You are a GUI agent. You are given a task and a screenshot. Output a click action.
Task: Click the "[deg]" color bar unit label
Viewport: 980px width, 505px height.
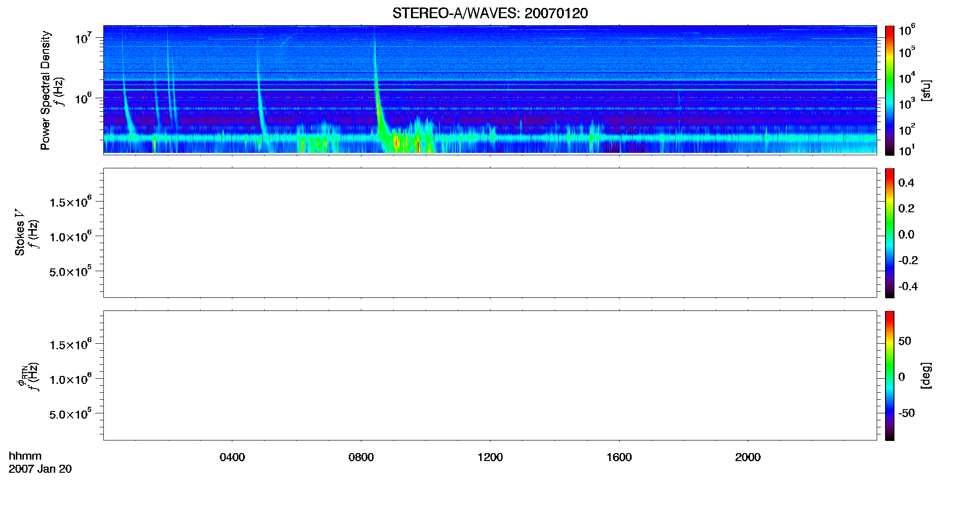[926, 375]
